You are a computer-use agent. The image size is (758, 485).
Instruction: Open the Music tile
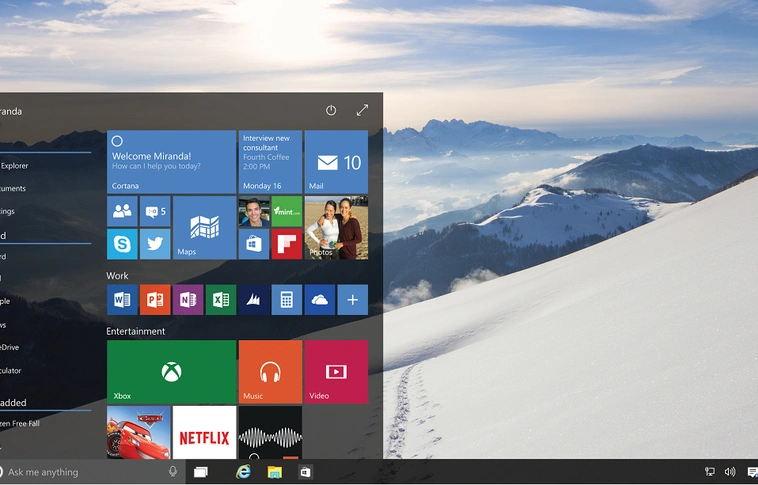[x=270, y=372]
